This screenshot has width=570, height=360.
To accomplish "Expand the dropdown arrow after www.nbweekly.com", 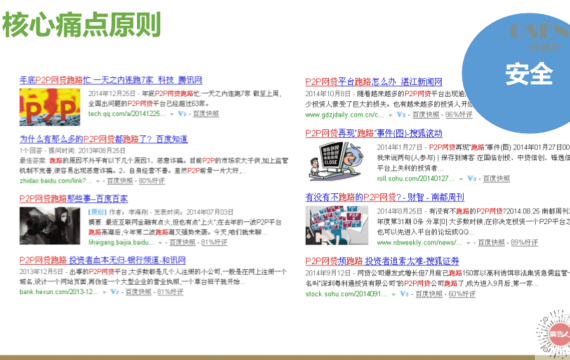I will tap(468, 243).
